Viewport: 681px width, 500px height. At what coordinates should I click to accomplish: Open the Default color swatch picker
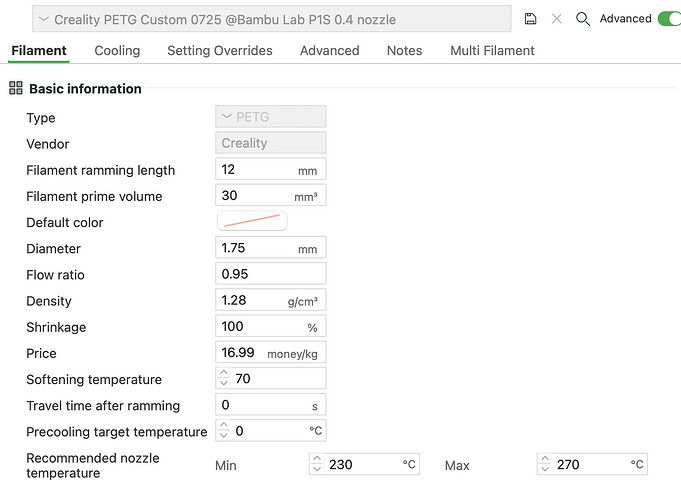(252, 221)
